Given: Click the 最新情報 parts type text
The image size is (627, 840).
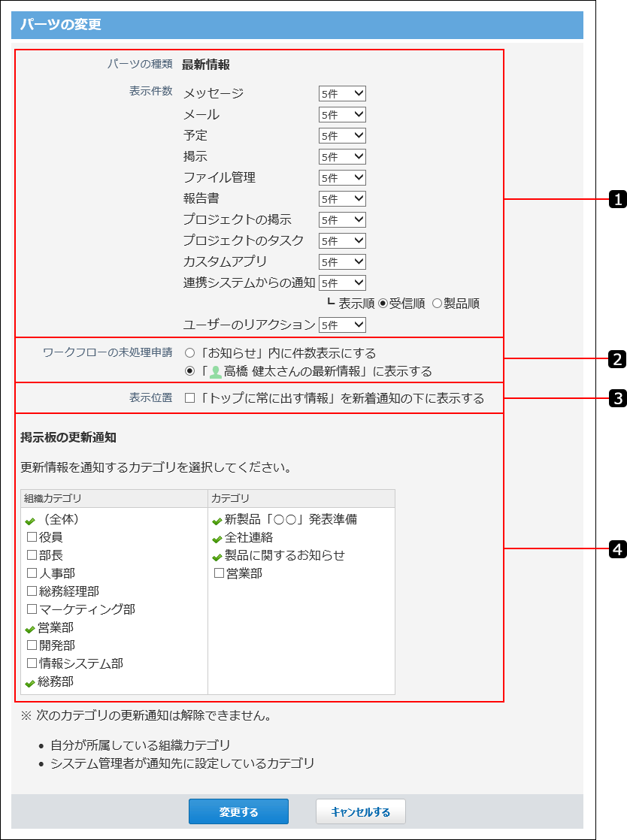Looking at the screenshot, I should (x=206, y=65).
